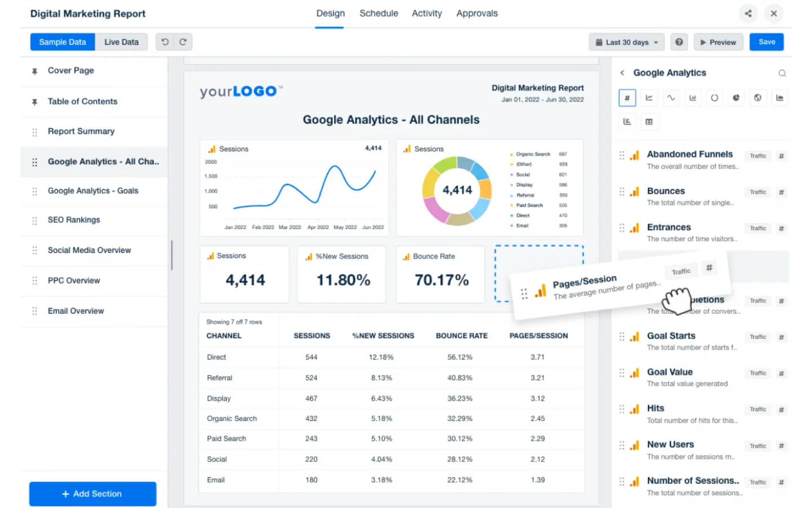Toggle the number display for Hits widget
The width and height of the screenshot is (812, 508).
pos(782,409)
